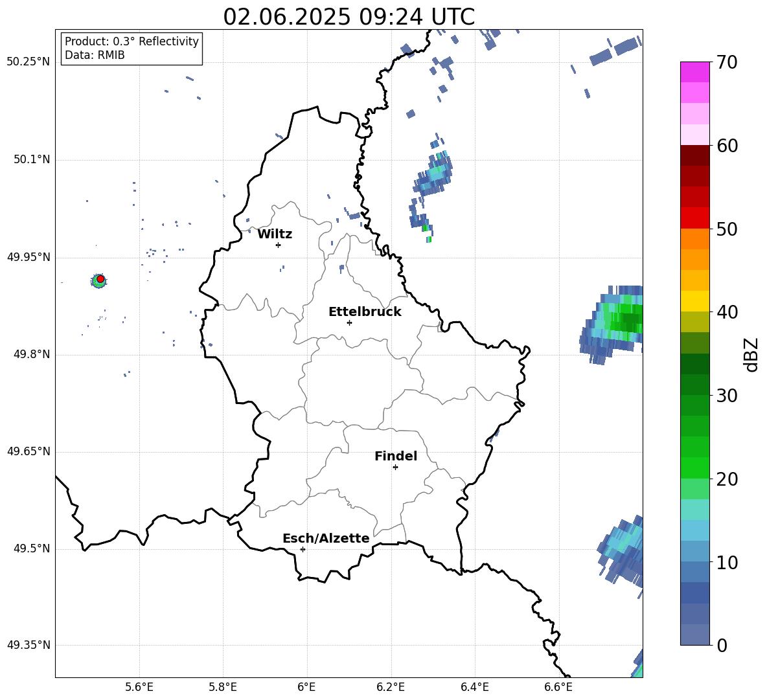The width and height of the screenshot is (767, 700).
Task: Click the 6.2°E longitude tick label
Action: point(391,687)
